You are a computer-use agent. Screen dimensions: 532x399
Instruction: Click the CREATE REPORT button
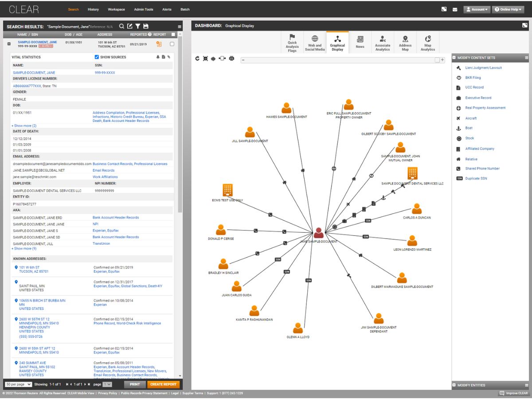(163, 384)
